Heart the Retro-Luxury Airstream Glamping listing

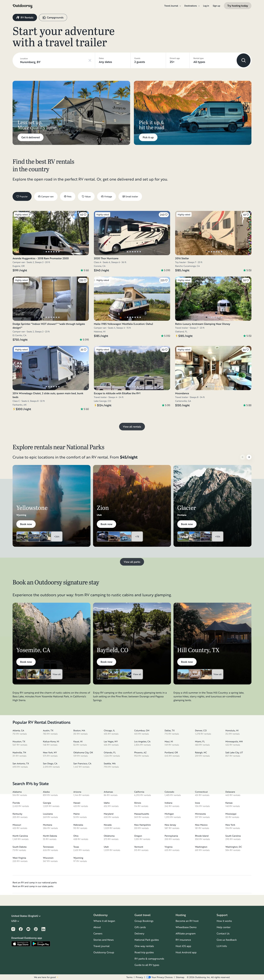click(246, 280)
